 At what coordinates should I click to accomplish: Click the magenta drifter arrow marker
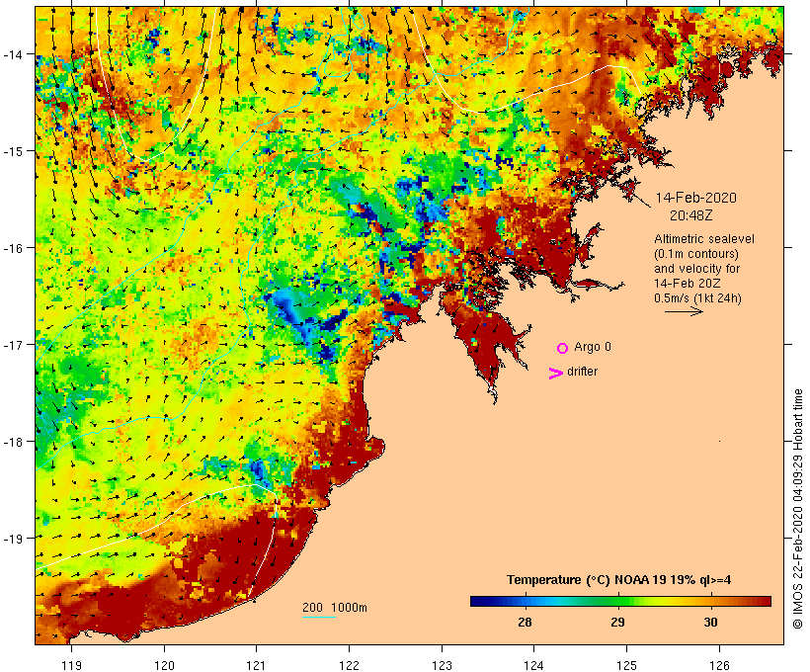point(556,374)
